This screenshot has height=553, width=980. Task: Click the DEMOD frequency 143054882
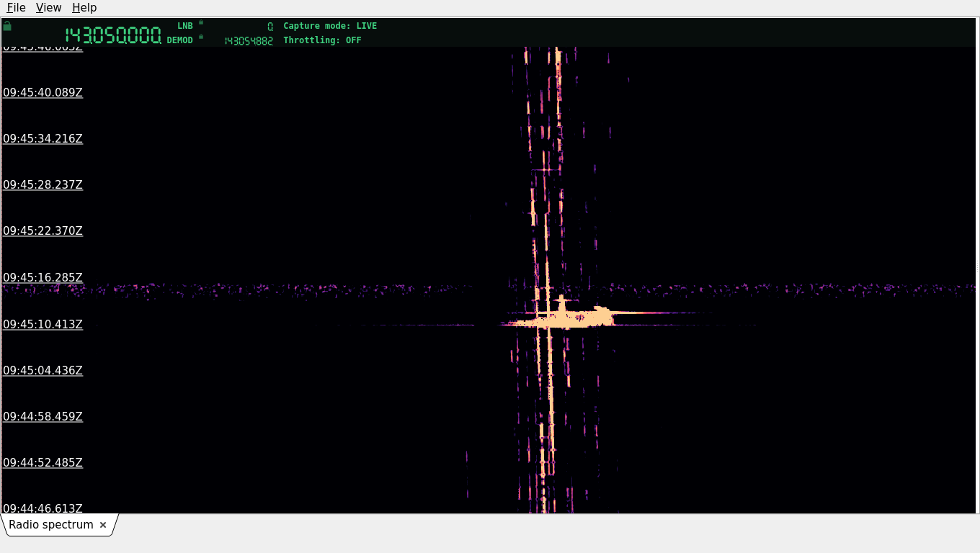point(249,41)
